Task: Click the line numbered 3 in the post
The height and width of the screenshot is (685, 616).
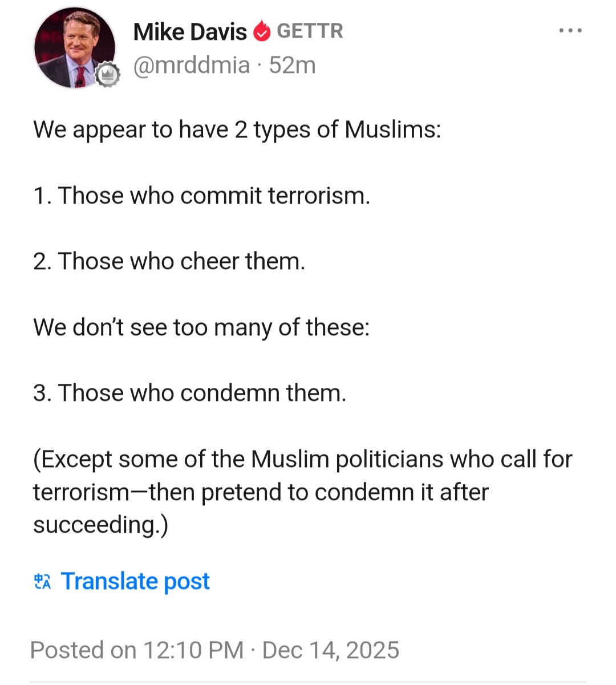Action: [189, 393]
